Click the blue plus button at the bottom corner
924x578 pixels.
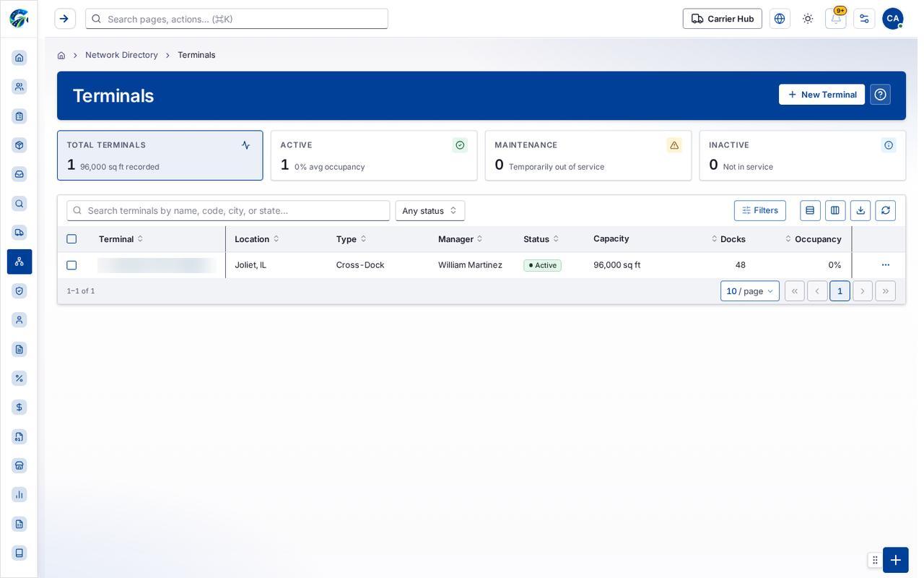896,560
